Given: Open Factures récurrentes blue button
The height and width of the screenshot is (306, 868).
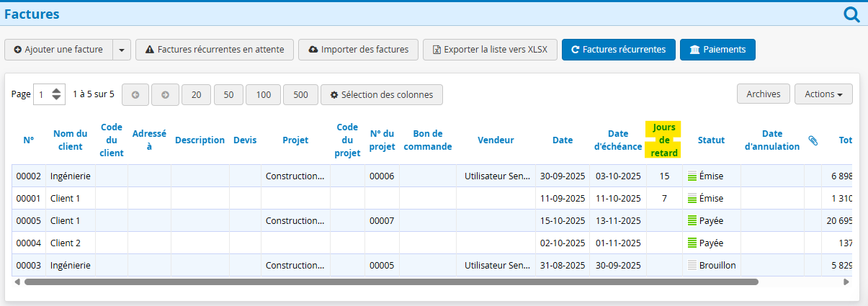Looking at the screenshot, I should (619, 50).
